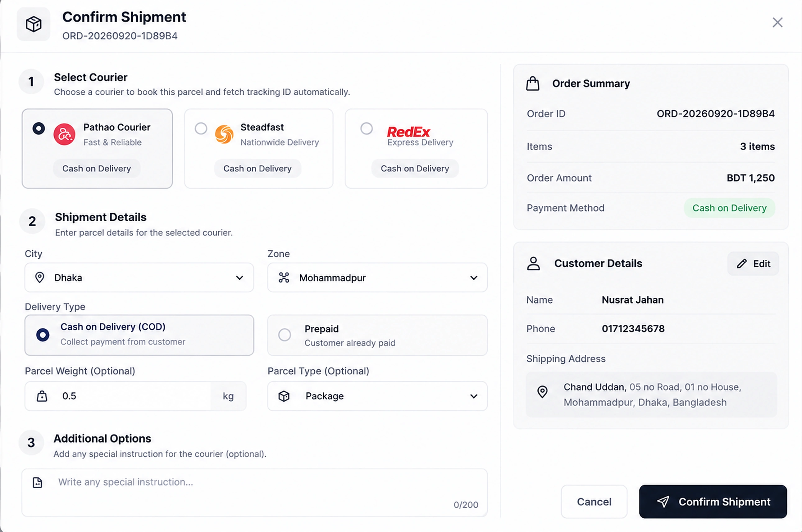Click the package box icon beside Confirm Shipment title
The width and height of the screenshot is (802, 532).
pos(34,24)
